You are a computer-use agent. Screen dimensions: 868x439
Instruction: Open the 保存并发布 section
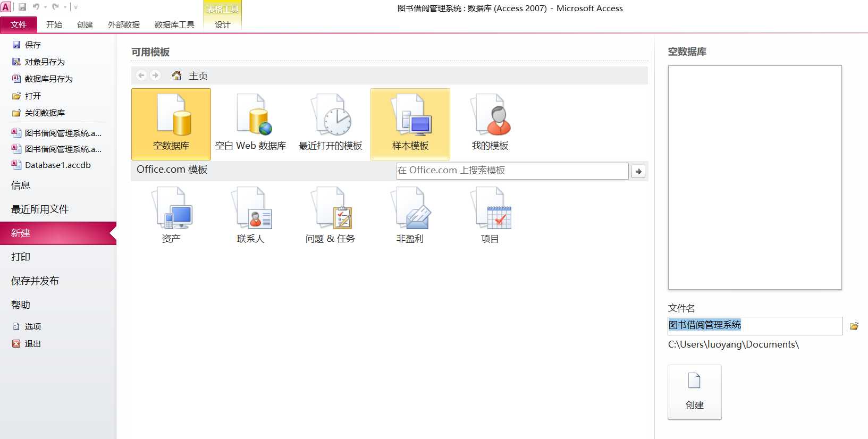(35, 281)
